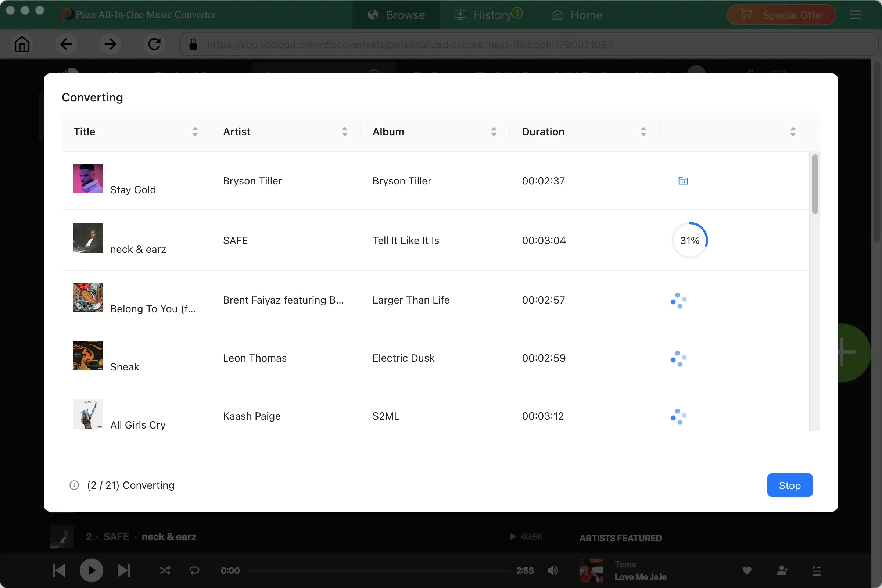This screenshot has height=588, width=882.
Task: Select the artist text 'Leon Thomas'
Action: (255, 358)
